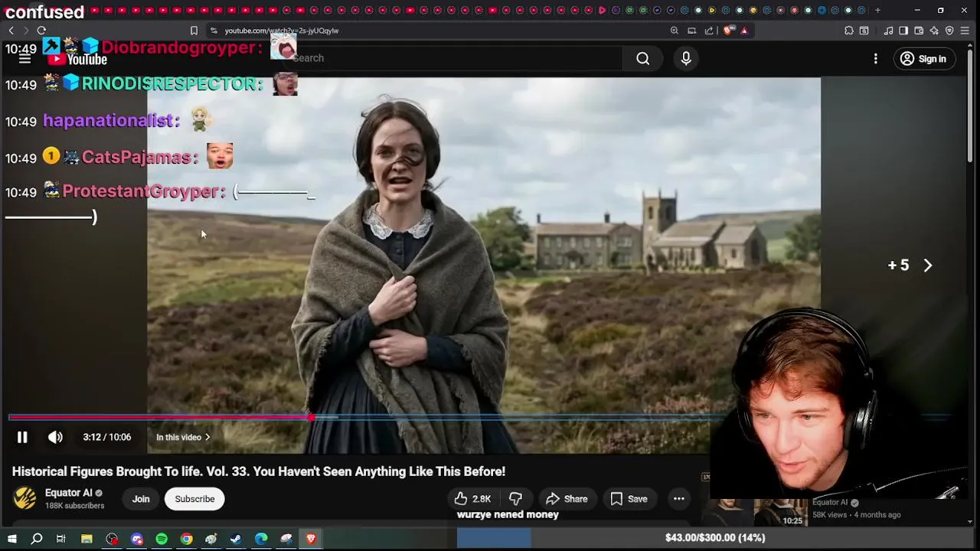Click the YouTube search magnifier button
Image resolution: width=980 pixels, height=551 pixels.
pos(643,58)
